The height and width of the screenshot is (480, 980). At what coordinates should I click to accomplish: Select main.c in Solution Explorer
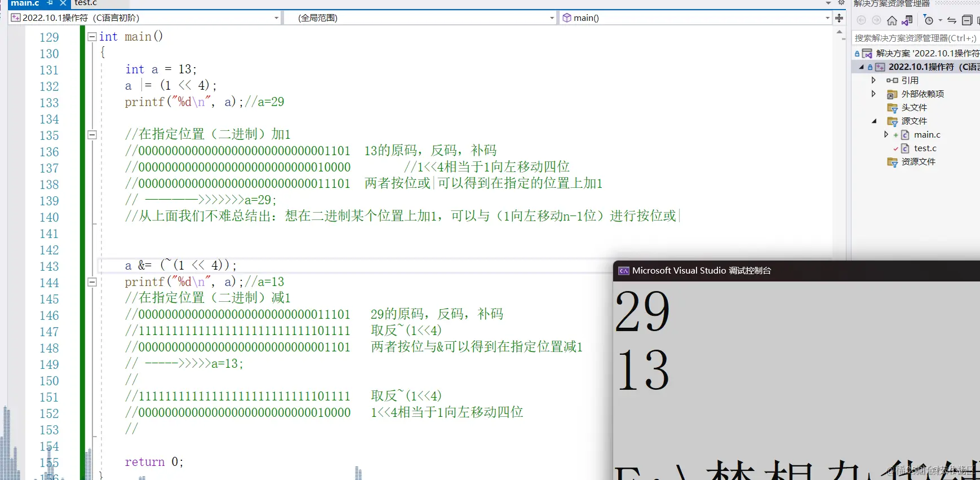(927, 135)
